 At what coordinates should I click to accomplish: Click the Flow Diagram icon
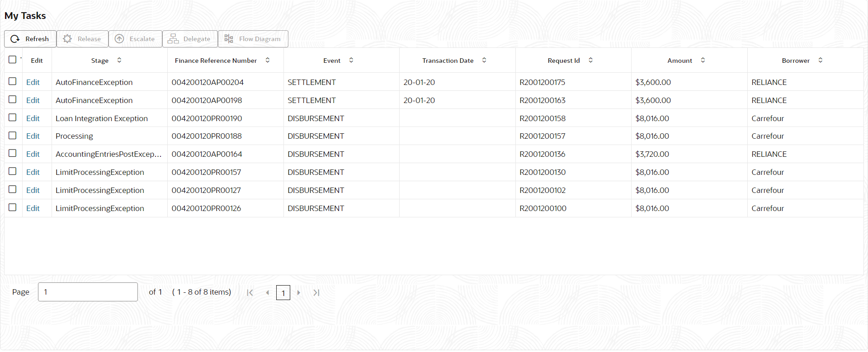(x=229, y=39)
